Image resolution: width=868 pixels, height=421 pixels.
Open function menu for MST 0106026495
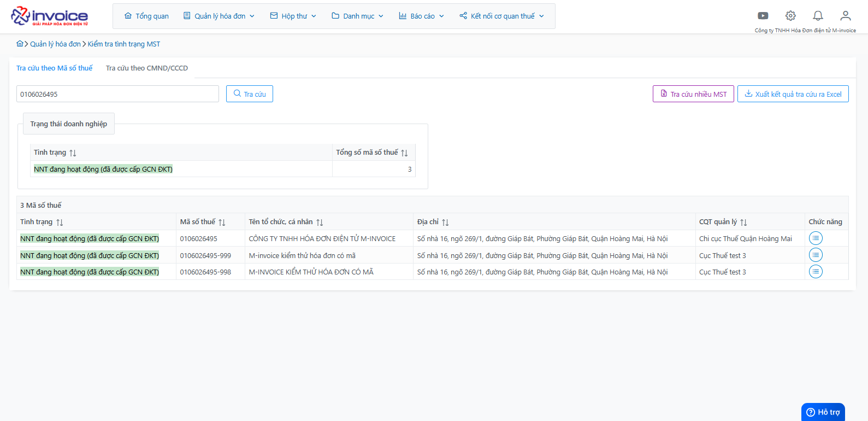tap(816, 238)
